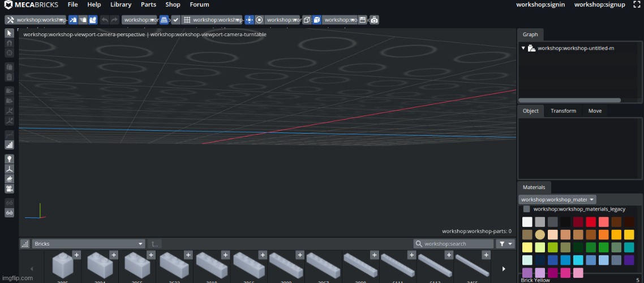Click the glasses icon in left sidebar
The image size is (644, 283).
[x=9, y=213]
